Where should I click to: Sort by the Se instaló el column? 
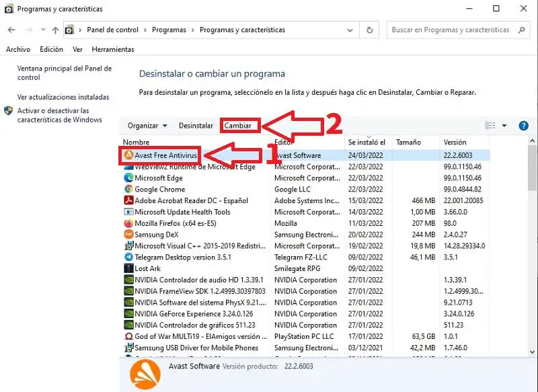(x=367, y=142)
